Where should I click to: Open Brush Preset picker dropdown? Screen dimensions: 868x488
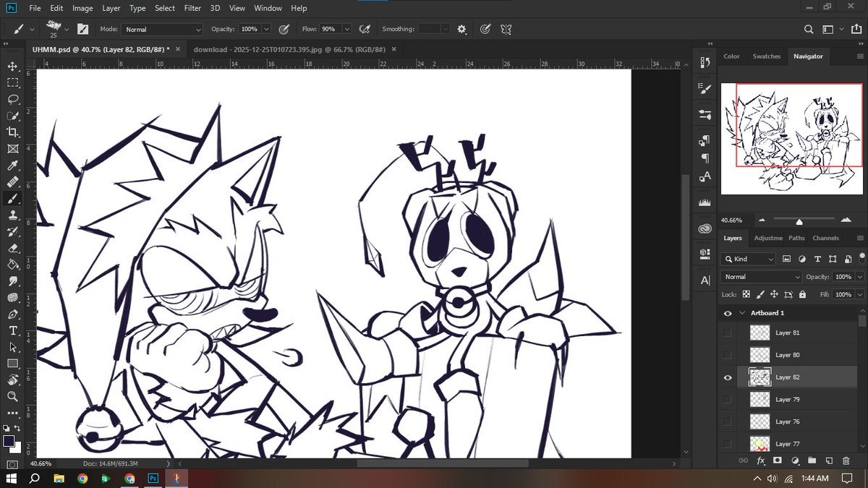pyautogui.click(x=67, y=29)
